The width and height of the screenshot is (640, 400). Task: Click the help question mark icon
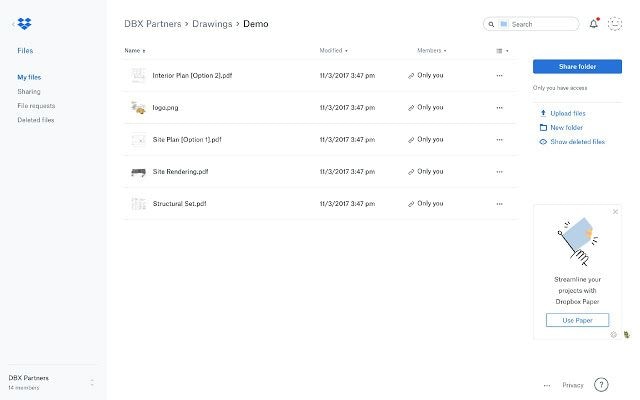click(x=601, y=384)
